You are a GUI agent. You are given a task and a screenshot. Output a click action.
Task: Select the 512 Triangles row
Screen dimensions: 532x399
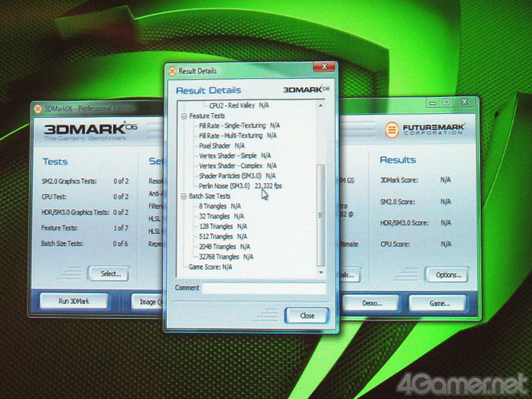pyautogui.click(x=223, y=237)
